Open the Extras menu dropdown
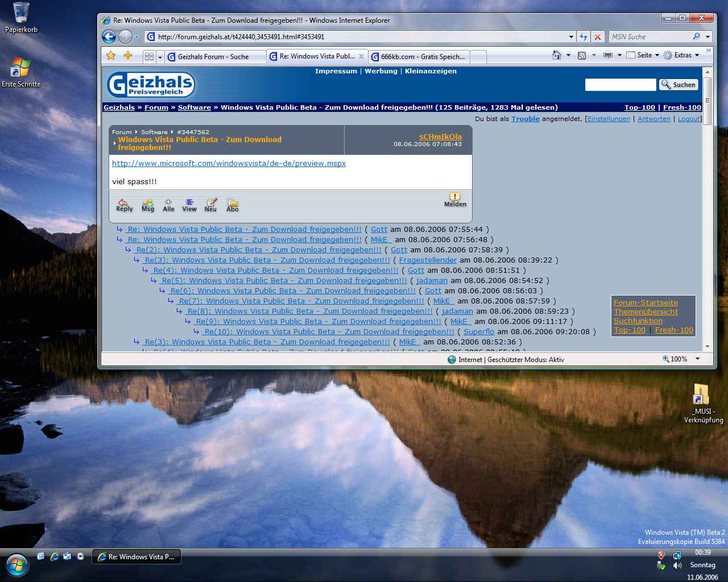This screenshot has height=582, width=728. pyautogui.click(x=681, y=55)
